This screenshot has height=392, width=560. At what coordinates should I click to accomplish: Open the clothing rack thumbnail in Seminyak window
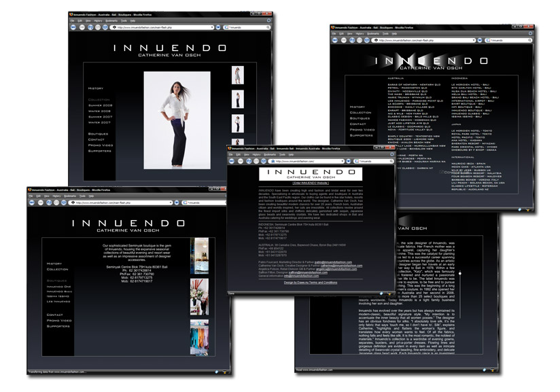(x=199, y=338)
